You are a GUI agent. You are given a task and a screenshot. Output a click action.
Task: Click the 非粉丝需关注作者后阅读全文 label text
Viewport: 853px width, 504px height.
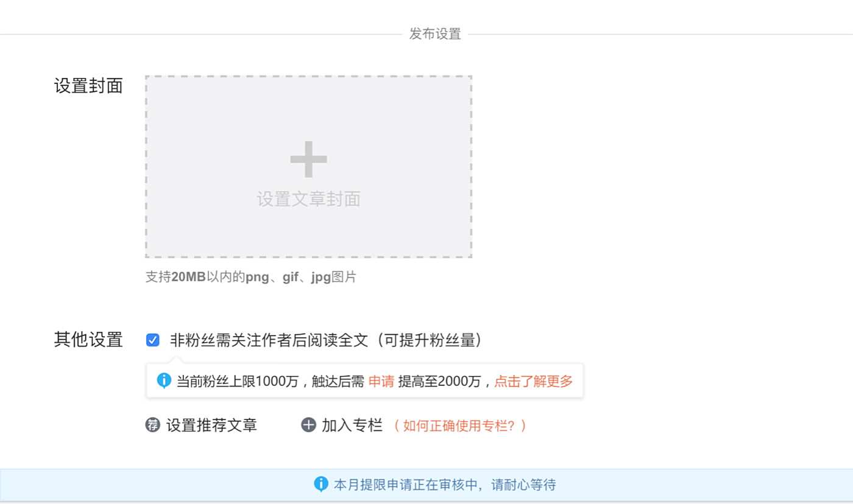[326, 340]
